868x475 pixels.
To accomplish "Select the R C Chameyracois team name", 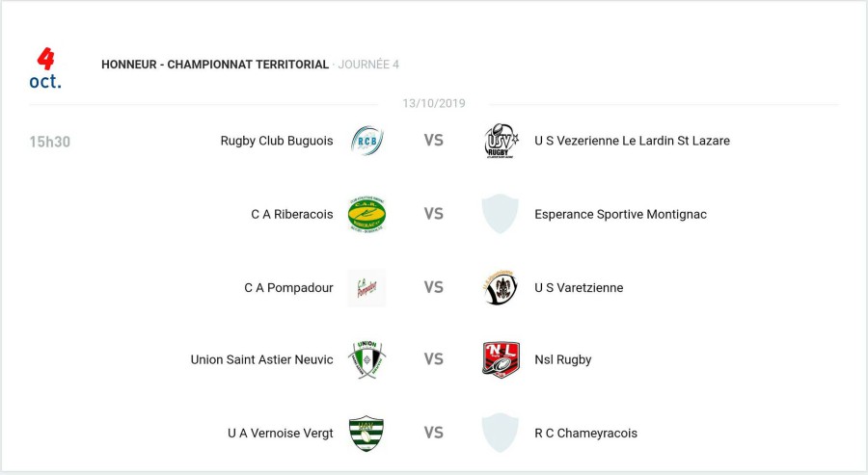I will pos(585,433).
